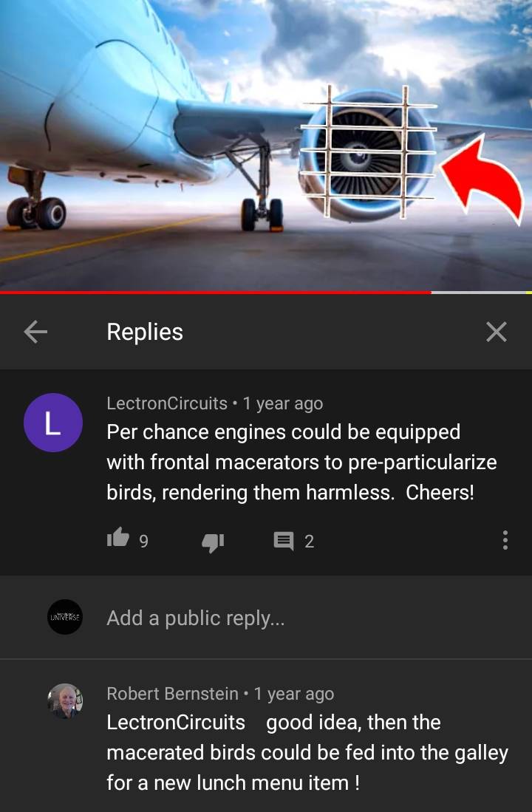Go back using the left arrow

pyautogui.click(x=35, y=332)
